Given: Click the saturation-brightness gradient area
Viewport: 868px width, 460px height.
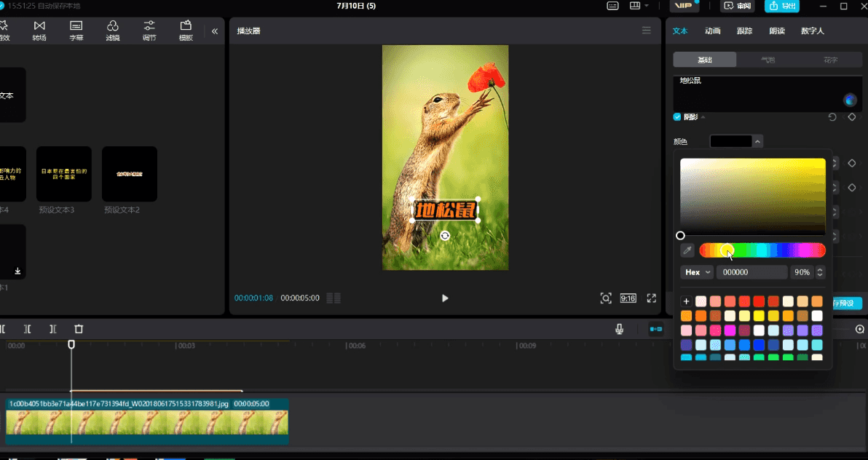Looking at the screenshot, I should [x=753, y=197].
